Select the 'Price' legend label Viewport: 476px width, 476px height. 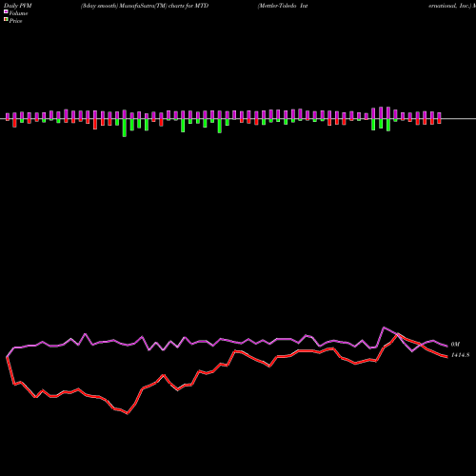click(x=15, y=21)
